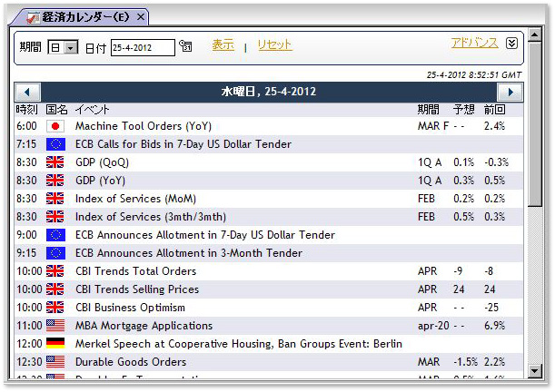555x392 pixels.
Task: Click period MAR F for Machine Tool Orders
Action: [x=433, y=126]
